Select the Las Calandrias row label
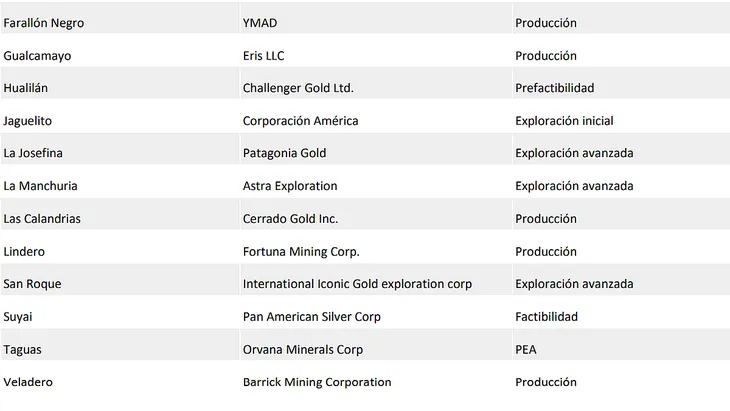Screen dimensions: 730x411 (x=42, y=219)
